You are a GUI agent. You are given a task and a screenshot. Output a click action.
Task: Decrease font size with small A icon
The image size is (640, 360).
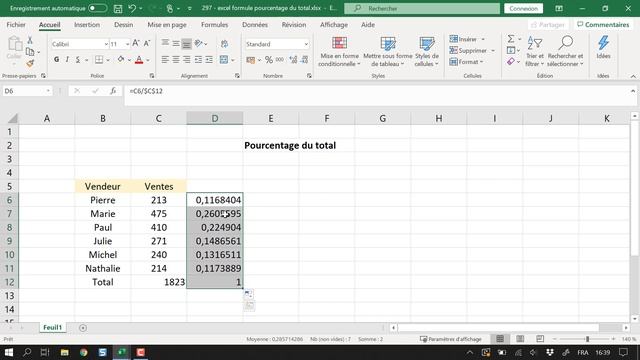point(147,43)
